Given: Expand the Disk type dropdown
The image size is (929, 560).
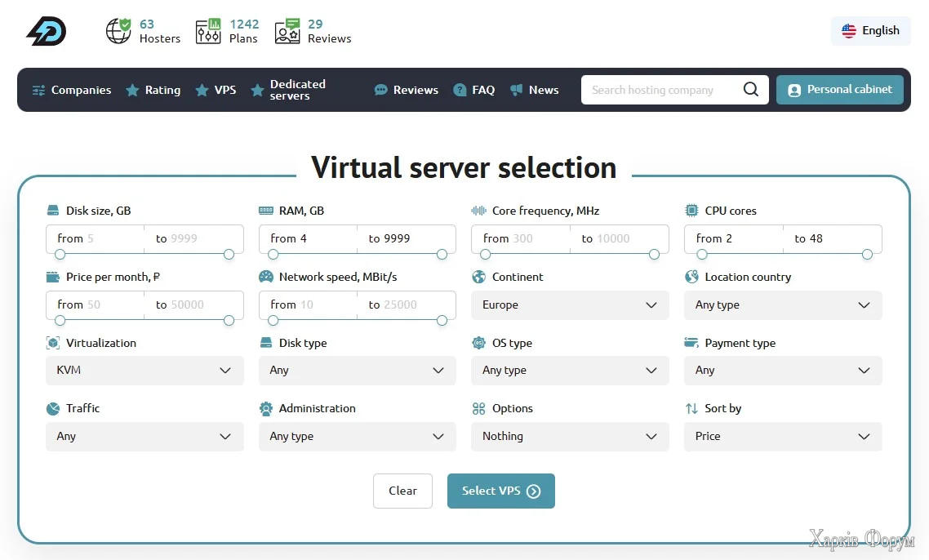Looking at the screenshot, I should [357, 371].
